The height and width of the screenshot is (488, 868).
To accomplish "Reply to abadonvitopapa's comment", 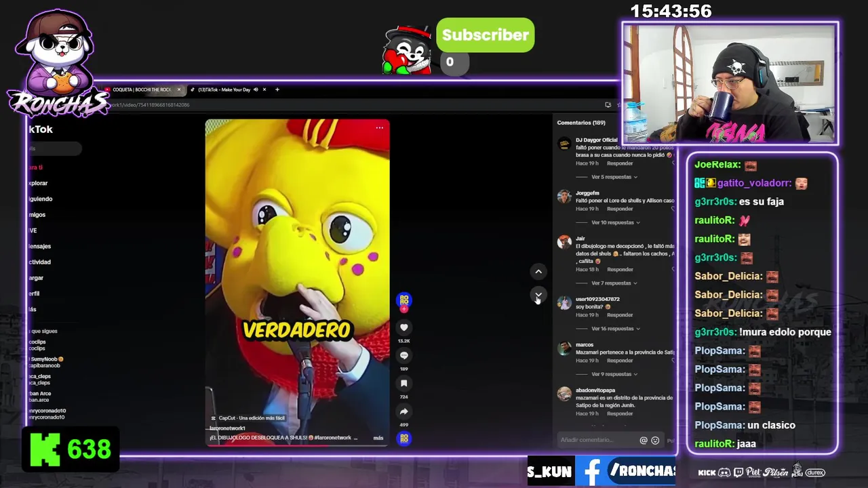I will click(620, 413).
